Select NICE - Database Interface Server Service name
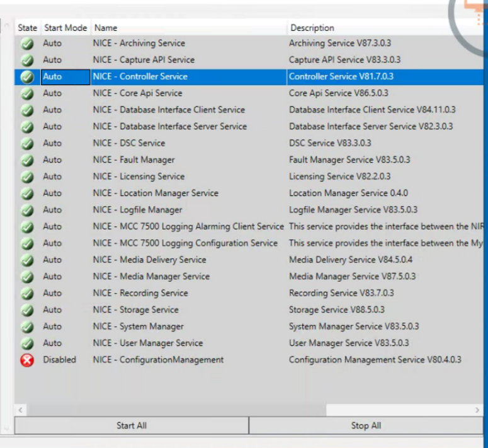This screenshot has height=448, width=488. click(170, 127)
